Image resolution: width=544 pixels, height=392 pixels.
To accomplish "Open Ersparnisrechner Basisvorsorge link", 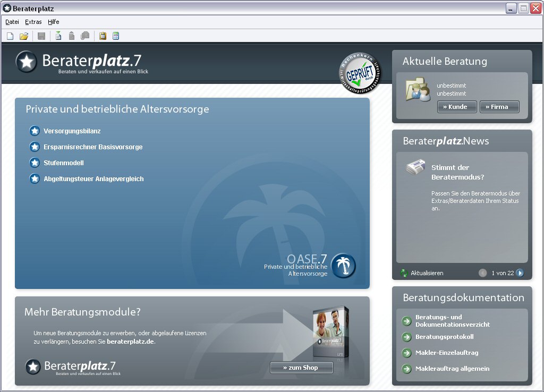I will coord(93,147).
